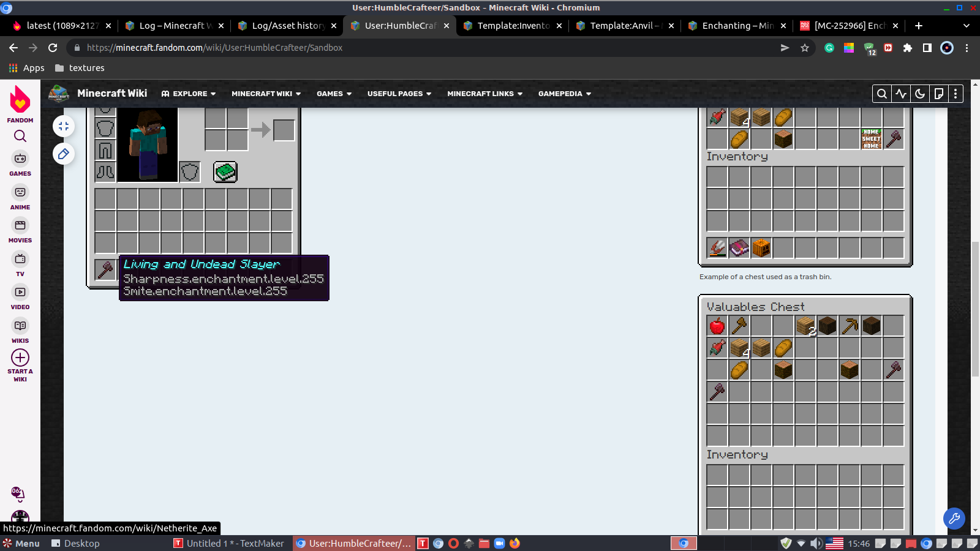Click the Minecraft Wiki title link
Viewport: 980px width, 551px height.
click(x=112, y=93)
